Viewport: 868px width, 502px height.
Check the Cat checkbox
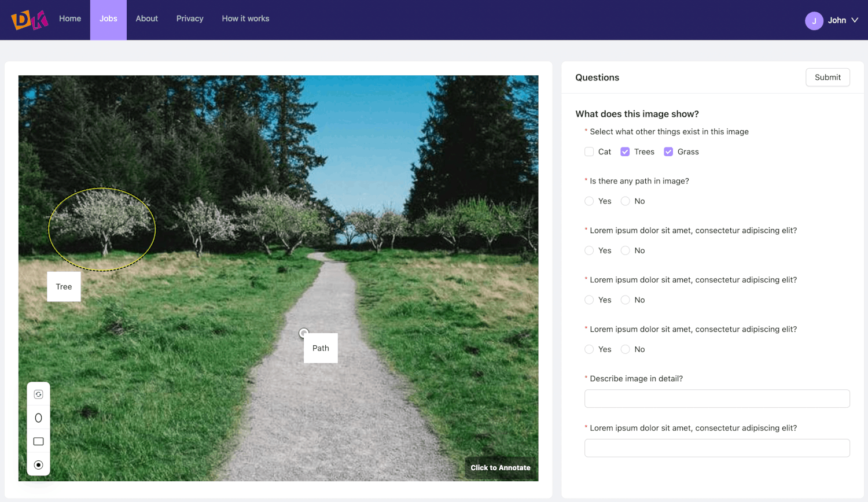(x=589, y=152)
